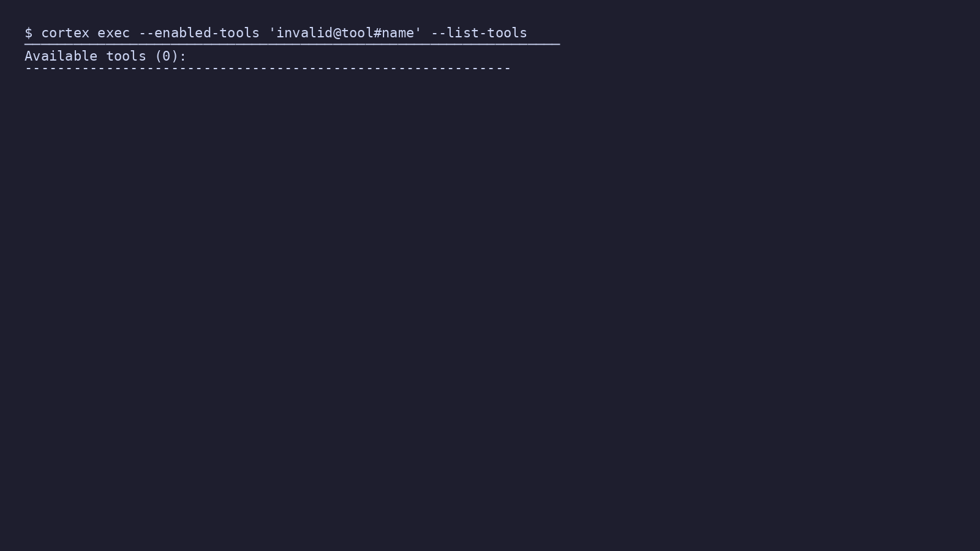980x551 pixels.
Task: Click the colon after the tool count
Action: pos(183,57)
